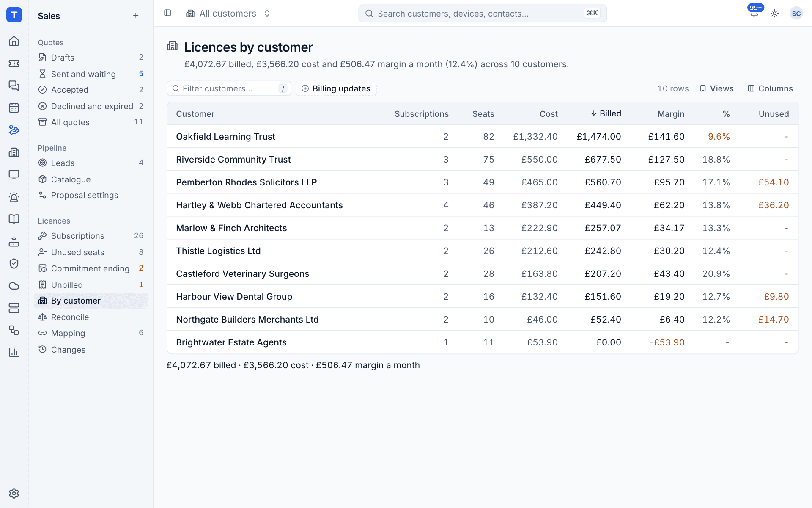This screenshot has width=812, height=508.
Task: Open Subscriptions under Licences
Action: 91,236
